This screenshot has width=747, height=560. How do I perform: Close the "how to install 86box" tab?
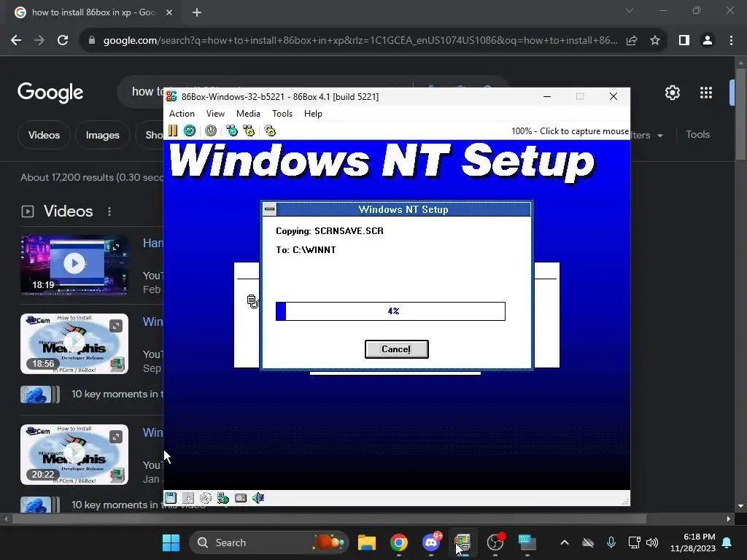tap(169, 12)
